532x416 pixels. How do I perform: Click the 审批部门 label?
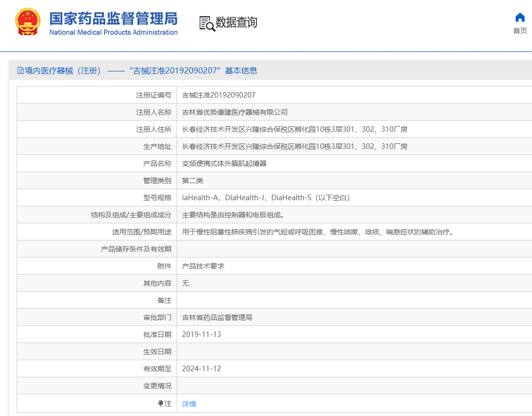tap(157, 317)
